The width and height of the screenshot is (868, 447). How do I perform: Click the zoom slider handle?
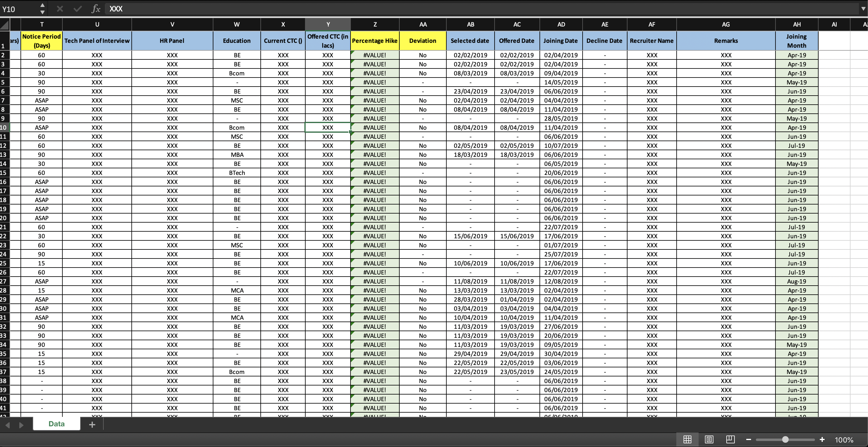(x=785, y=439)
